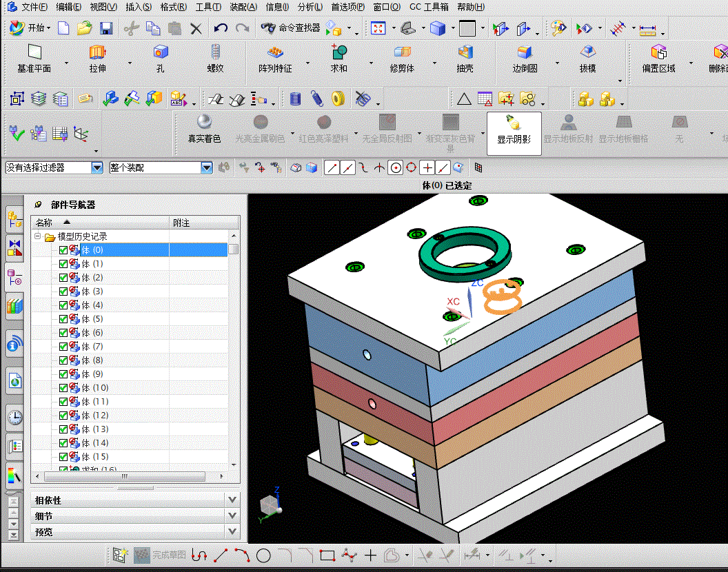728x572 pixels.
Task: Open the 文件(F) menu
Action: pyautogui.click(x=34, y=6)
